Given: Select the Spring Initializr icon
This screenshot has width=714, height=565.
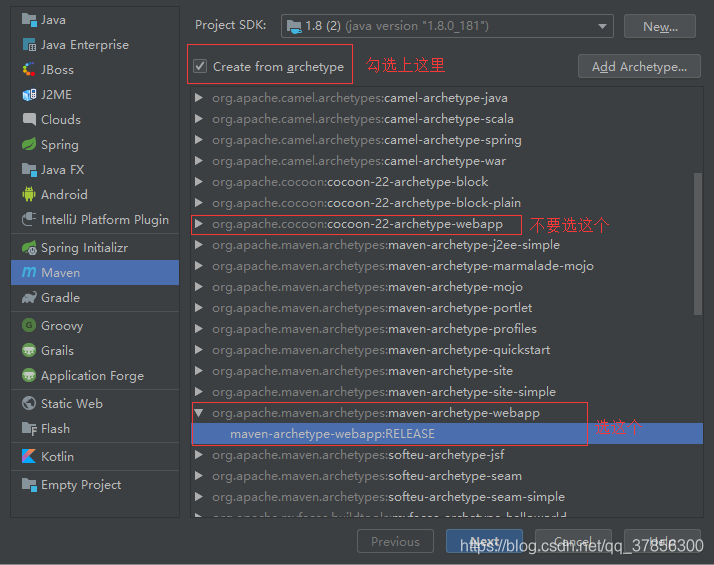Looking at the screenshot, I should tap(29, 248).
